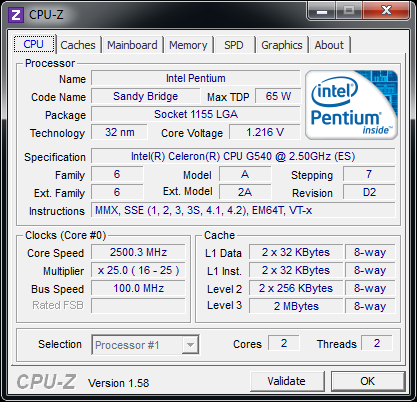Click the Core Voltage value 1.216 V

pos(265,132)
